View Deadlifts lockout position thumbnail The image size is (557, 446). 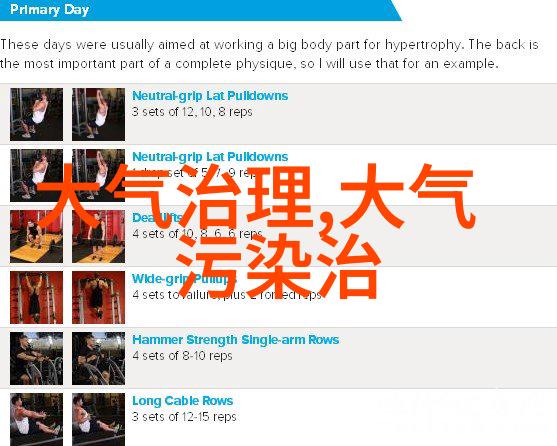pyautogui.click(x=98, y=236)
